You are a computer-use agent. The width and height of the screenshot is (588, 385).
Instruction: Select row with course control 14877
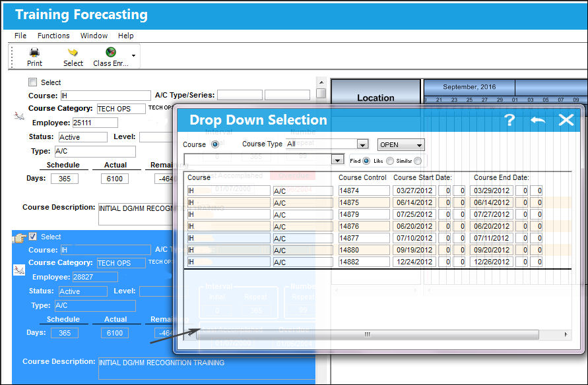364,238
